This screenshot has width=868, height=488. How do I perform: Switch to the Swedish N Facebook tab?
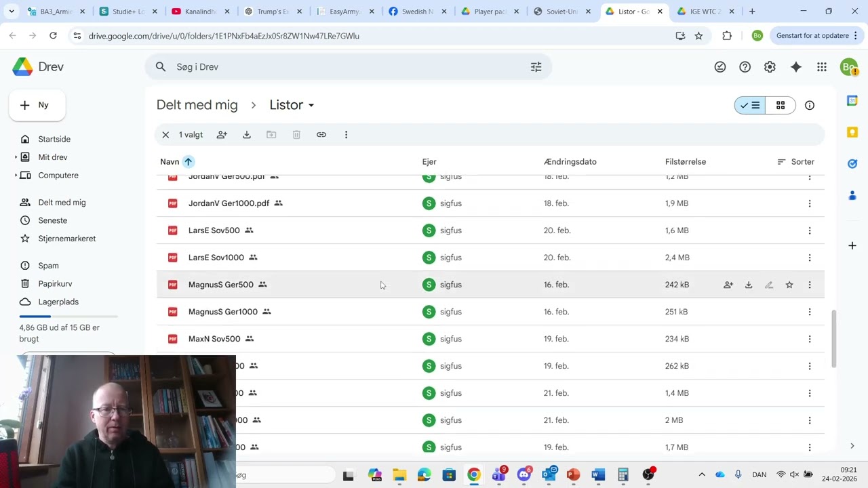coord(418,12)
